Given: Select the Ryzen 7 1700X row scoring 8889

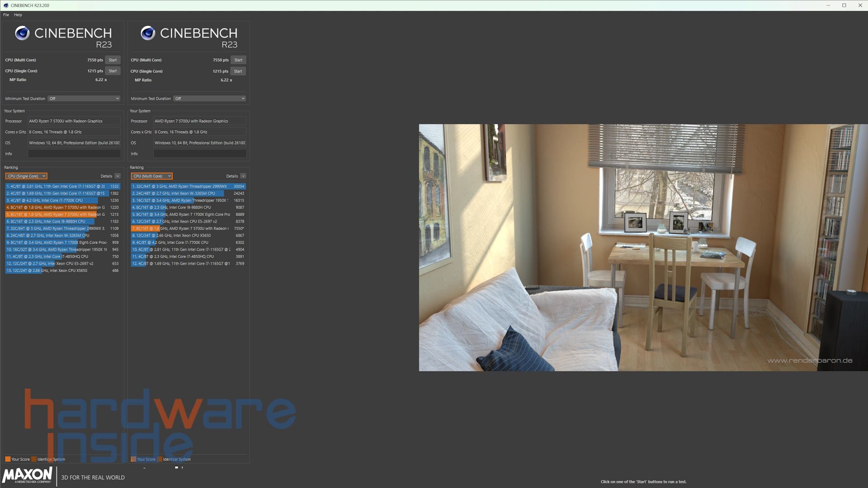Looking at the screenshot, I should (x=189, y=214).
